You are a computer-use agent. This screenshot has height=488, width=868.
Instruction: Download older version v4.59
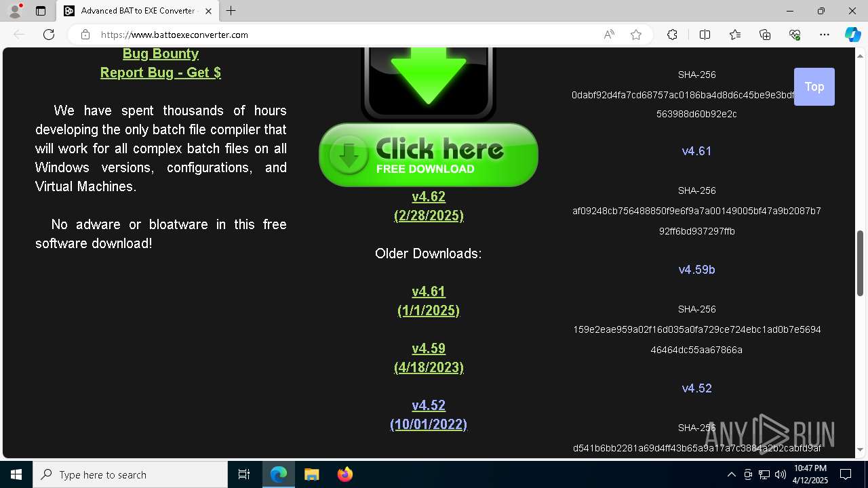point(429,348)
